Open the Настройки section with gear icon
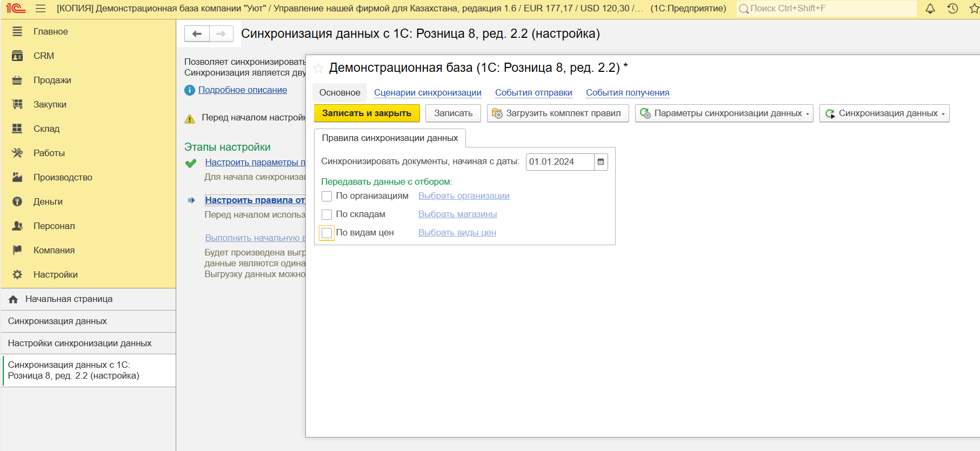This screenshot has height=451, width=980. click(55, 274)
